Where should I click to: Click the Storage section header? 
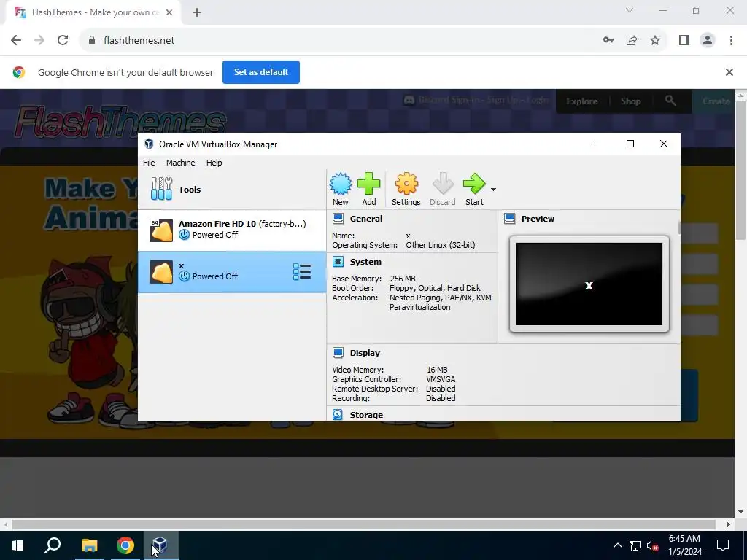pyautogui.click(x=366, y=415)
